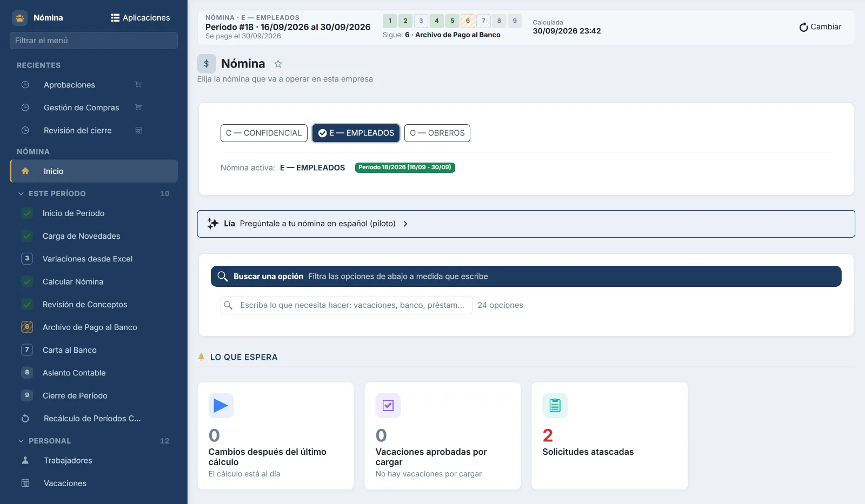Select step 1 in header progress

click(390, 21)
